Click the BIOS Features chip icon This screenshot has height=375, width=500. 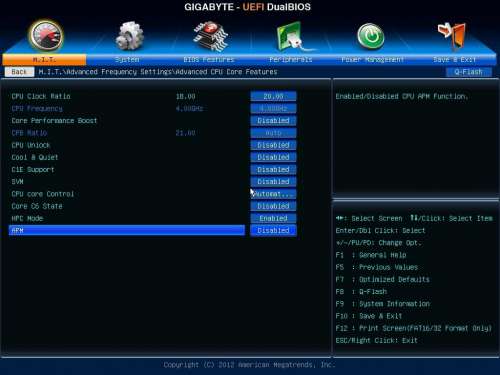(x=211, y=36)
